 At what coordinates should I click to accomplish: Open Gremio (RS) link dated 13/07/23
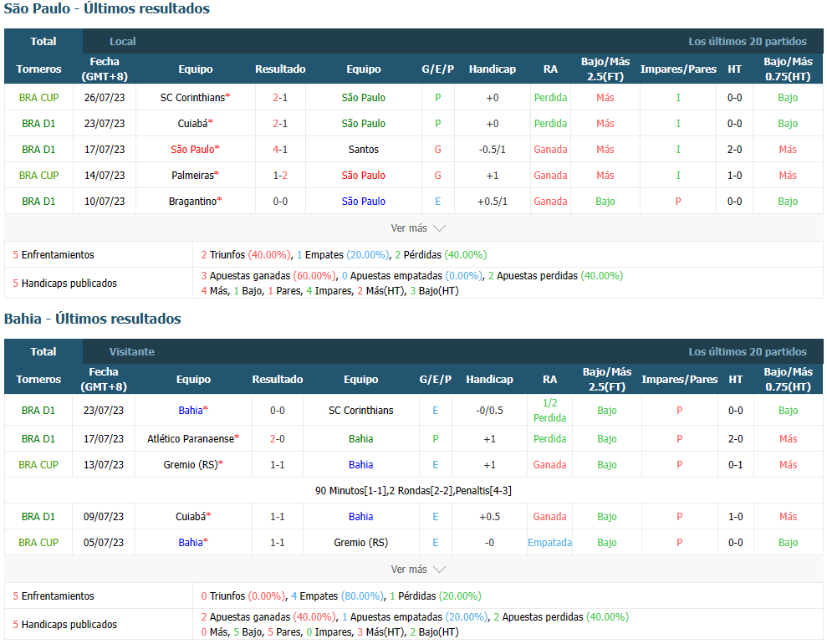[191, 464]
